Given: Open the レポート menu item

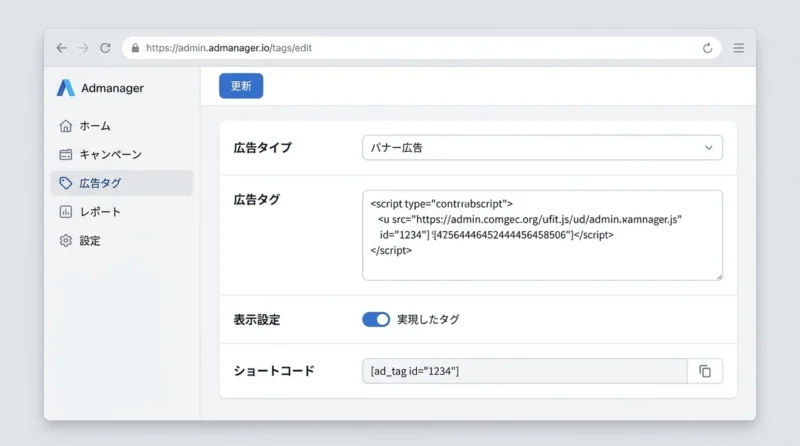Looking at the screenshot, I should pyautogui.click(x=122, y=212).
